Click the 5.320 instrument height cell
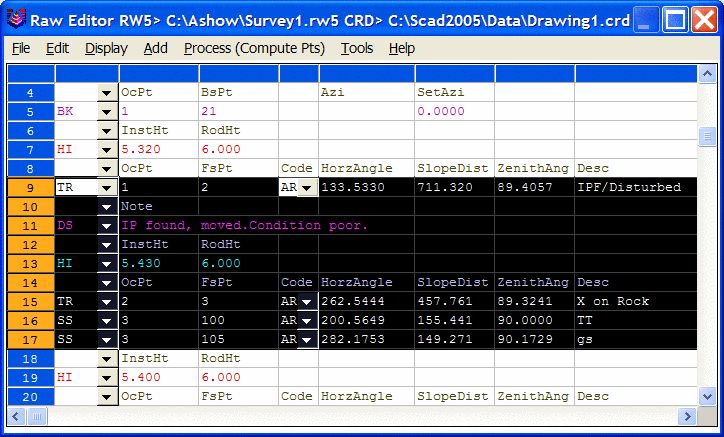Screen dimensions: 724x437 coord(159,150)
